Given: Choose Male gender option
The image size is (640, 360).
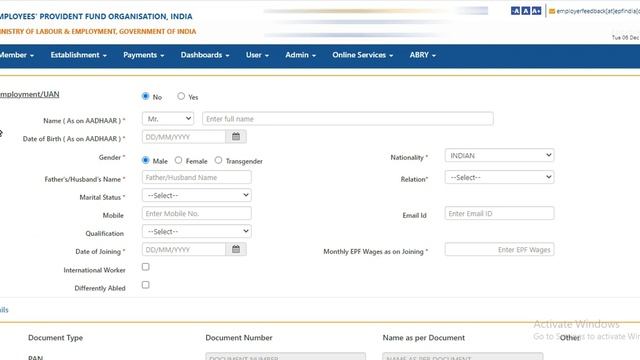Looking at the screenshot, I should [x=145, y=160].
